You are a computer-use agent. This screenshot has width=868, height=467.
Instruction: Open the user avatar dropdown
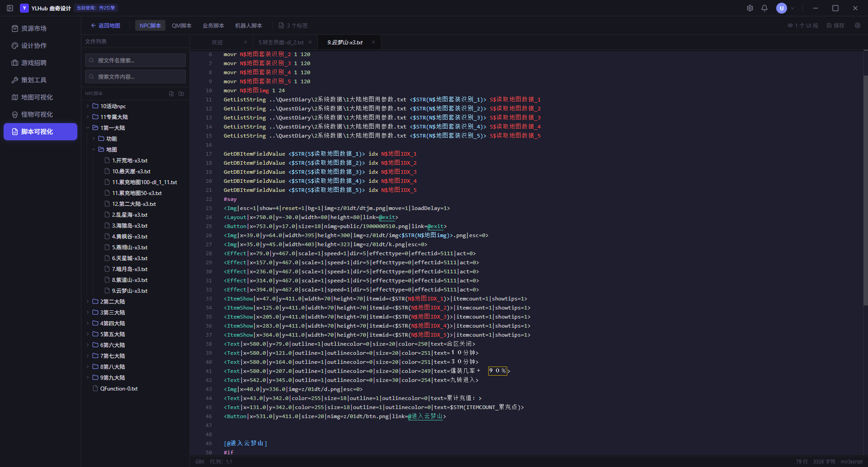click(785, 8)
